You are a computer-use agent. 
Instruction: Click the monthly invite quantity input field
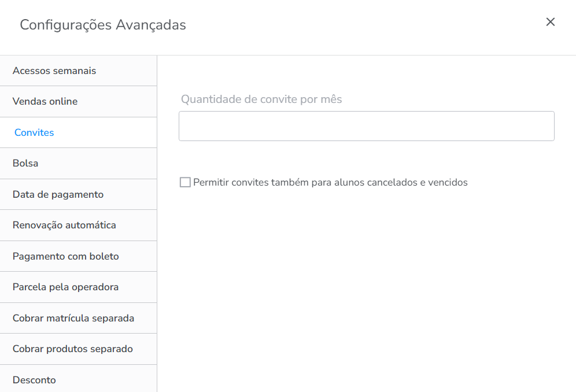pyautogui.click(x=366, y=126)
